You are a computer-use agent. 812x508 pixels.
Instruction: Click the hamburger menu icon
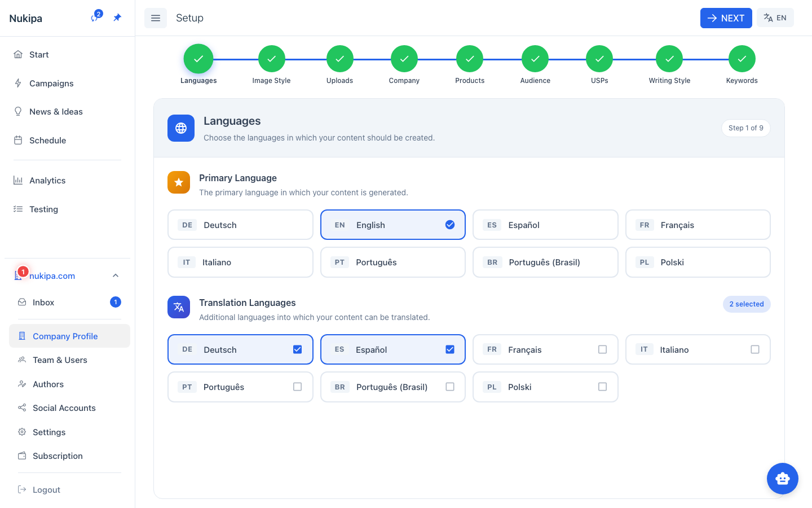156,18
